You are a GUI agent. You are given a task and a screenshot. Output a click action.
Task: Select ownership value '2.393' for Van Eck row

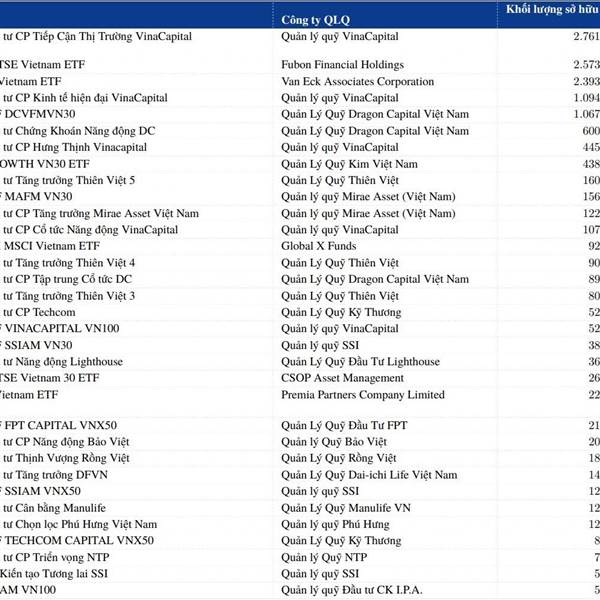click(586, 82)
